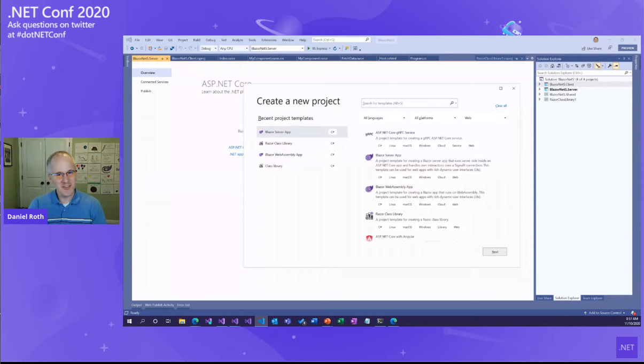This screenshot has height=364, width=644.
Task: Open the Build menu
Action: [x=197, y=40]
